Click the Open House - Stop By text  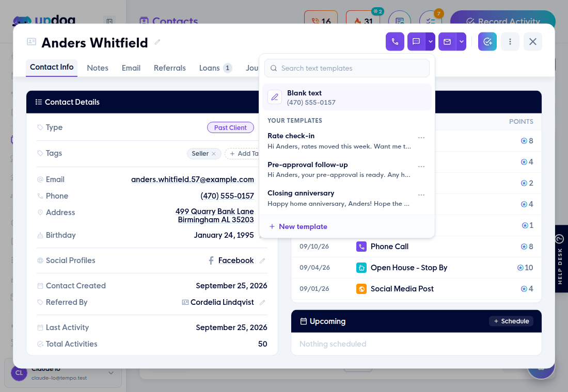(x=409, y=268)
